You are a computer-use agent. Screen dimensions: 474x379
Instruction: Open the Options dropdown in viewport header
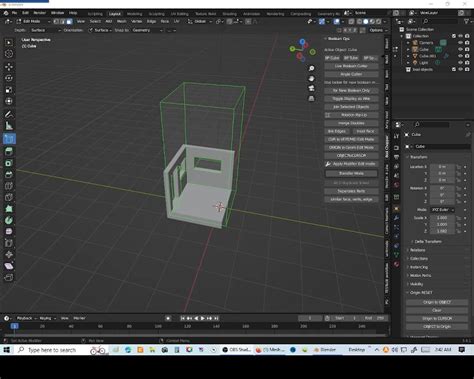pos(378,30)
